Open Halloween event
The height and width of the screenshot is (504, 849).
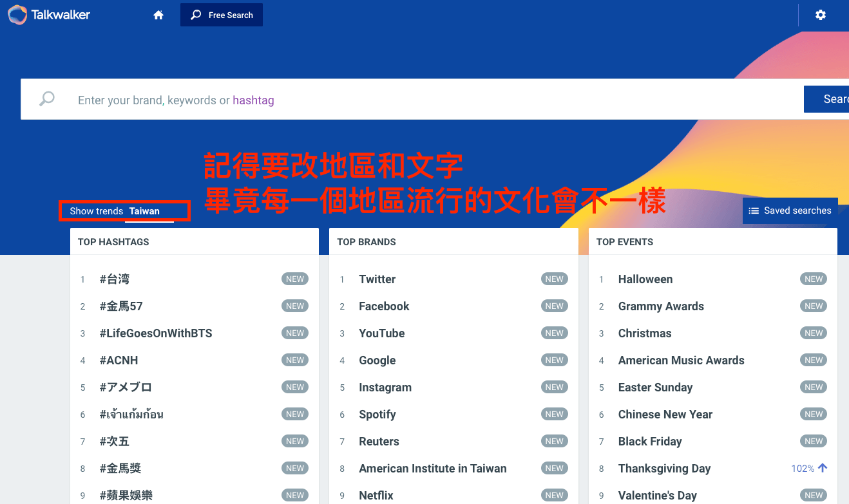pyautogui.click(x=645, y=279)
